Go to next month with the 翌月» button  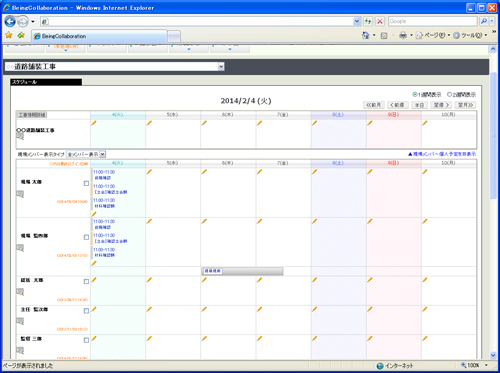click(x=465, y=105)
